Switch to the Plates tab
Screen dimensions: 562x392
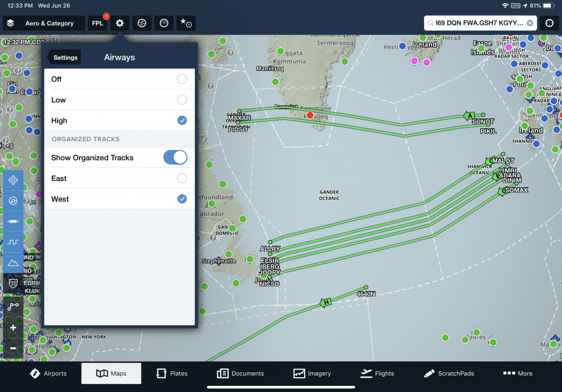172,373
